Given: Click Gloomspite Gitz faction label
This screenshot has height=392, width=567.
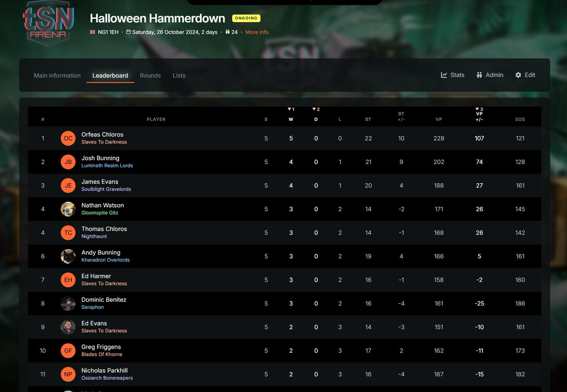Looking at the screenshot, I should (100, 213).
